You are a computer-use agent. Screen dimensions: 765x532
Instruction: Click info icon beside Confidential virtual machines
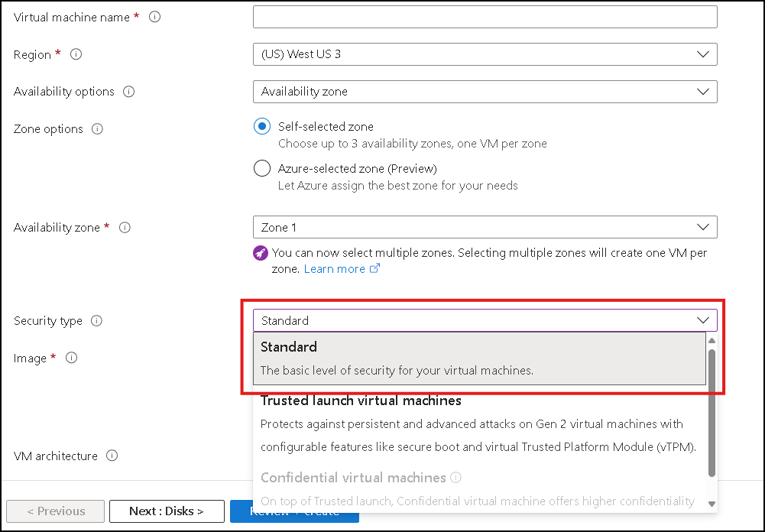455,477
